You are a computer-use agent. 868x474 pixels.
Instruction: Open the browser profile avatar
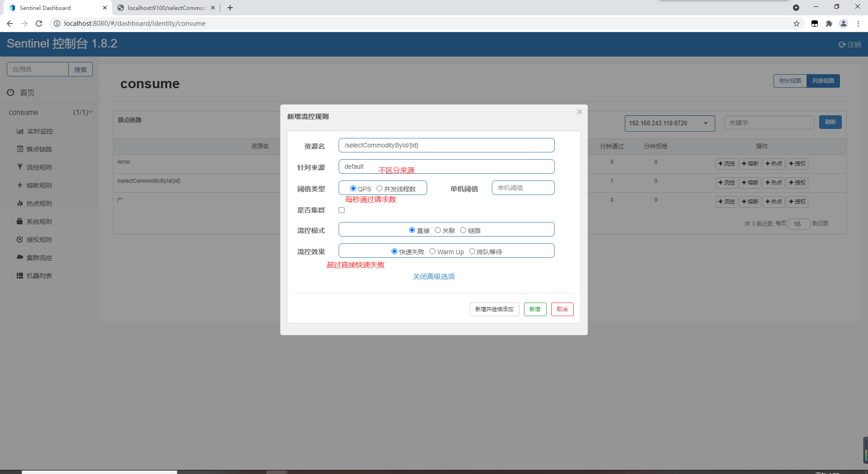[844, 24]
